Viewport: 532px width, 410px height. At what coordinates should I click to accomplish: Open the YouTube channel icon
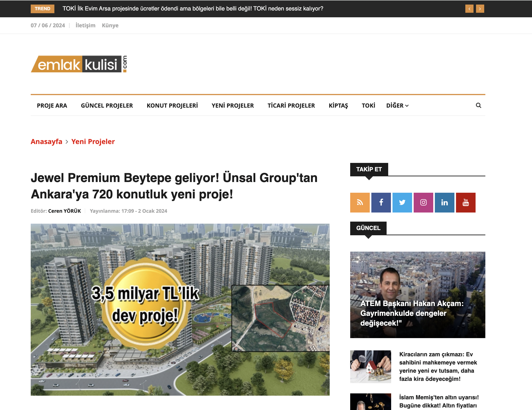tap(466, 202)
